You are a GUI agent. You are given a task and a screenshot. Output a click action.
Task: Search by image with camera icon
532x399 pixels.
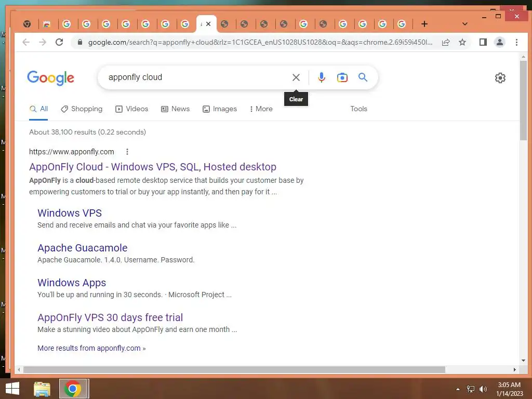click(342, 77)
